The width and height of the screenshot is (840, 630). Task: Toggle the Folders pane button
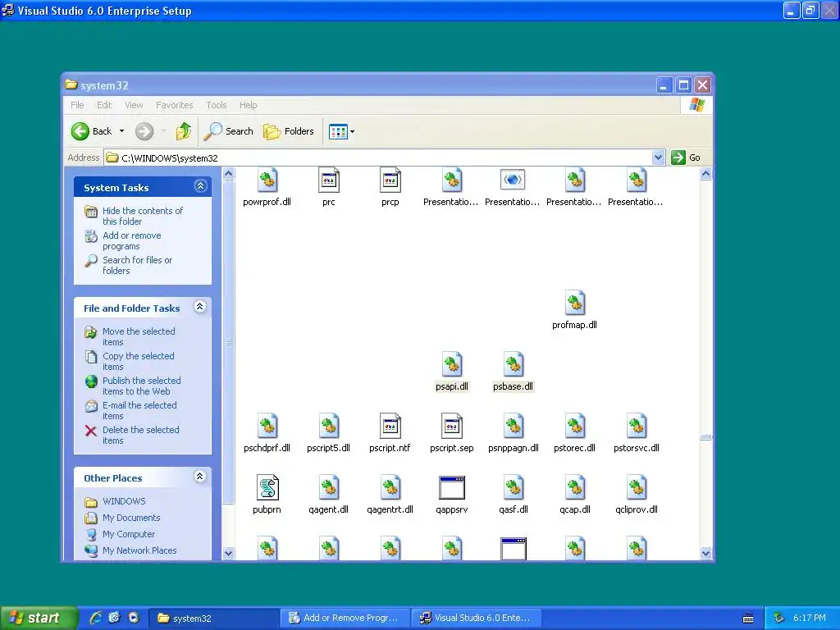click(x=289, y=131)
